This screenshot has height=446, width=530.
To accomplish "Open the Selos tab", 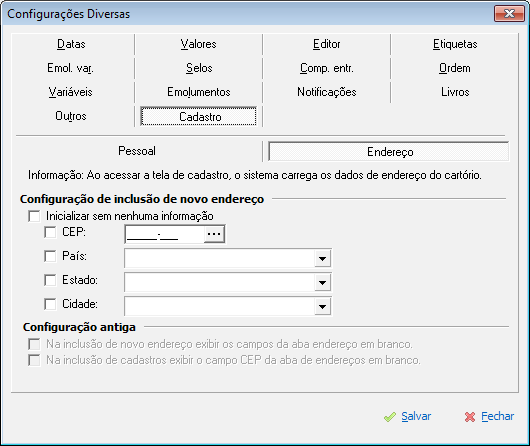I will click(x=199, y=68).
